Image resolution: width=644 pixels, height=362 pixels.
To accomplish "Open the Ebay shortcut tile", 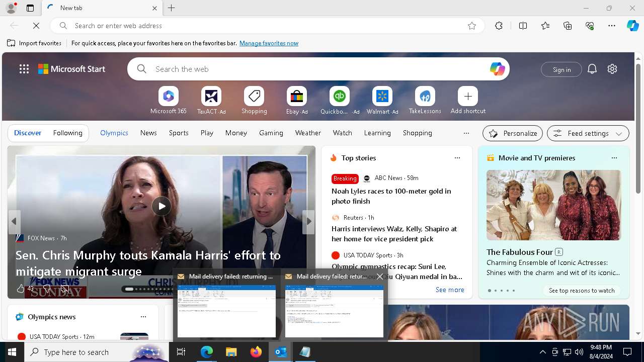I will pyautogui.click(x=297, y=96).
